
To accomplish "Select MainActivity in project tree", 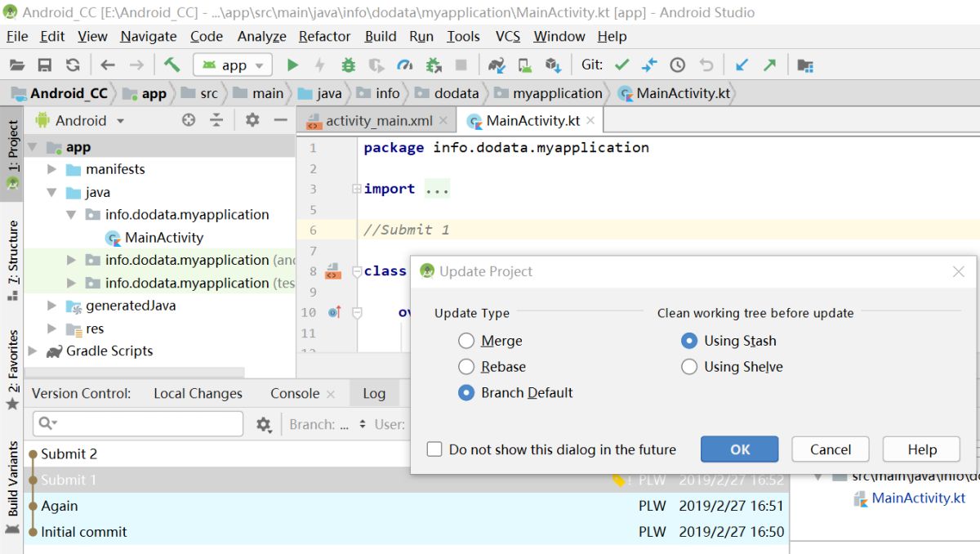I will pos(154,238).
